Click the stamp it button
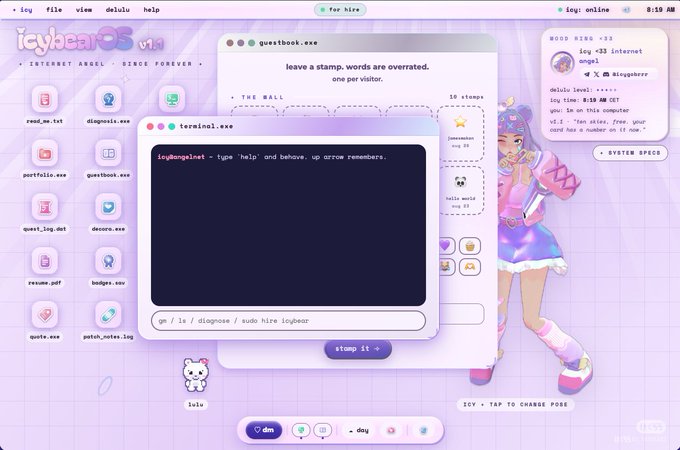680x450 pixels. pyautogui.click(x=358, y=349)
